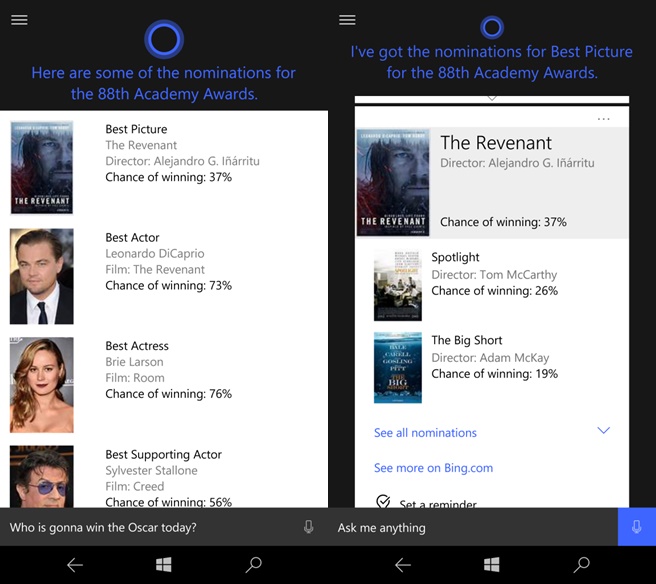Tap 'Chance of winning: 76%' text
The height and width of the screenshot is (584, 656).
click(x=169, y=394)
